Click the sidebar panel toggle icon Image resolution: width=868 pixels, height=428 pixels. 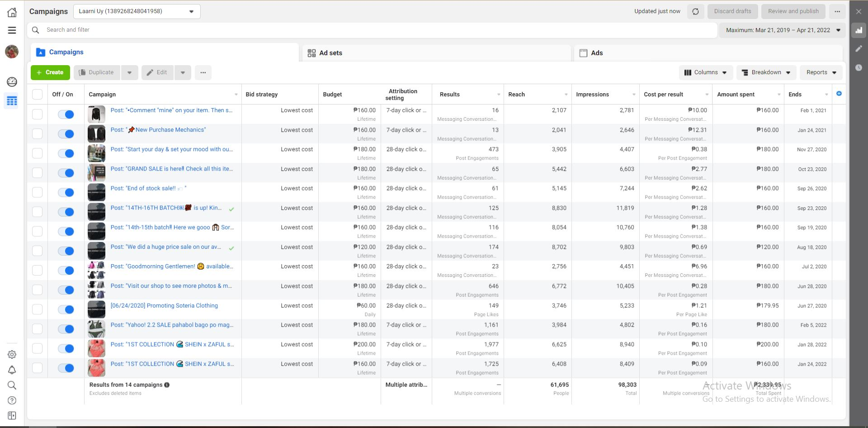[x=12, y=416]
